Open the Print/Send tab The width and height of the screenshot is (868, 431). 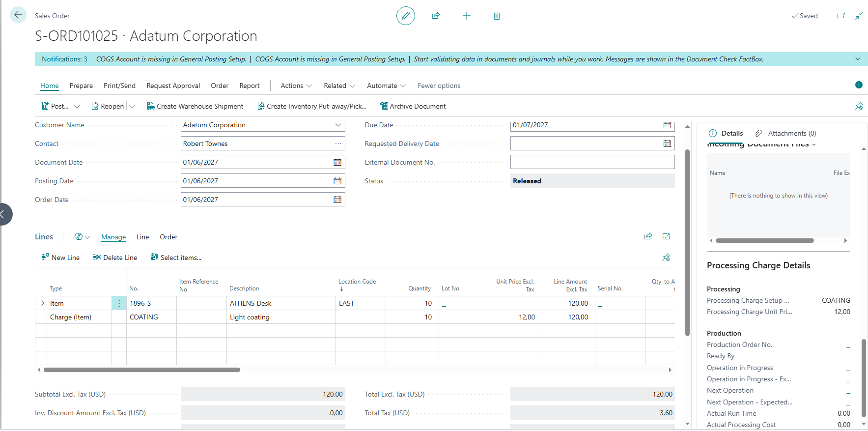point(119,86)
